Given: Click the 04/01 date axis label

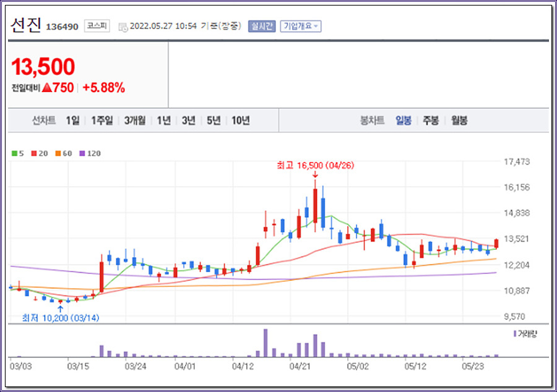Looking at the screenshot, I should (185, 366).
